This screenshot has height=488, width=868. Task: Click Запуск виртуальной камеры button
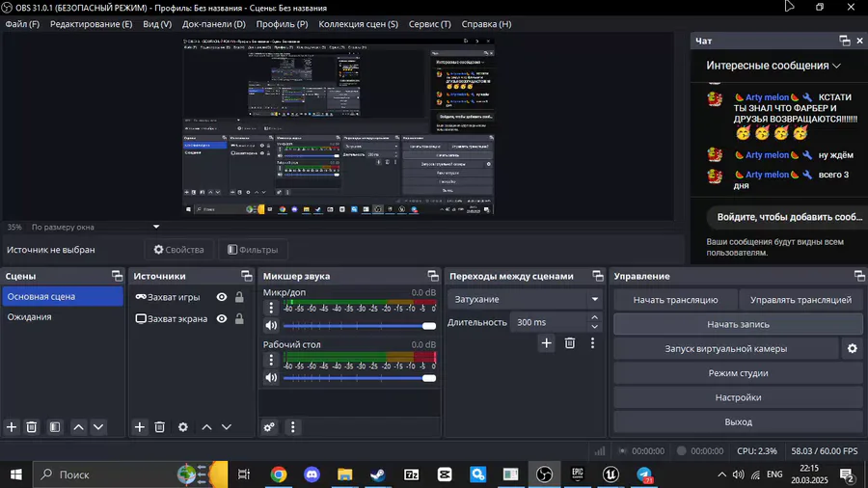tap(725, 348)
